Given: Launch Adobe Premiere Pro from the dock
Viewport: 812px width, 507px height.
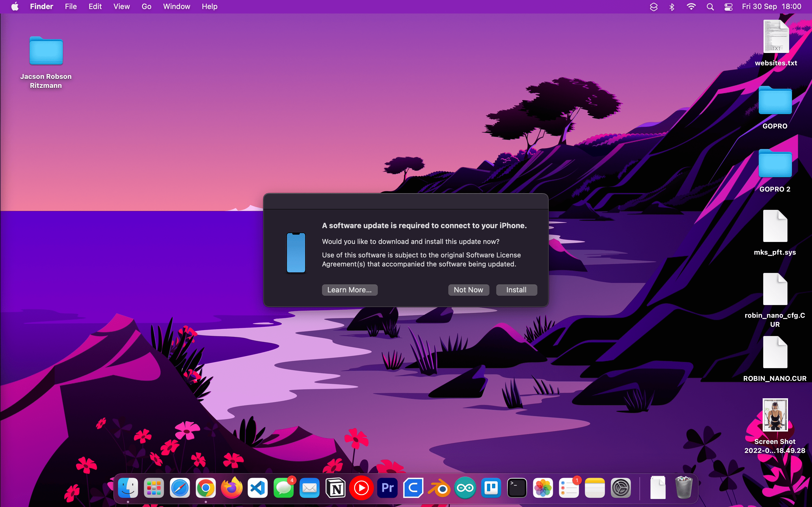Looking at the screenshot, I should click(388, 488).
